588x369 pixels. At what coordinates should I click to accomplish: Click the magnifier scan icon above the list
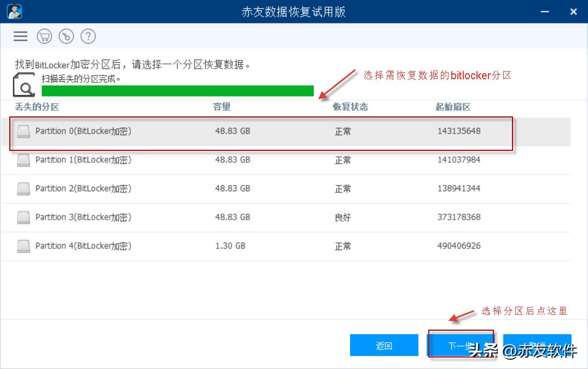click(24, 84)
